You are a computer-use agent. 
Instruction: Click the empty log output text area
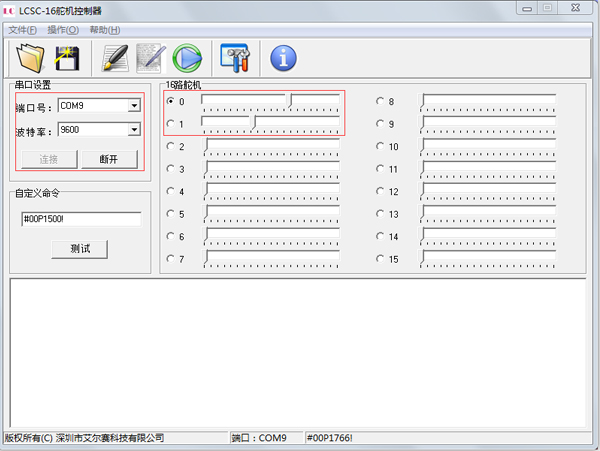[298, 353]
